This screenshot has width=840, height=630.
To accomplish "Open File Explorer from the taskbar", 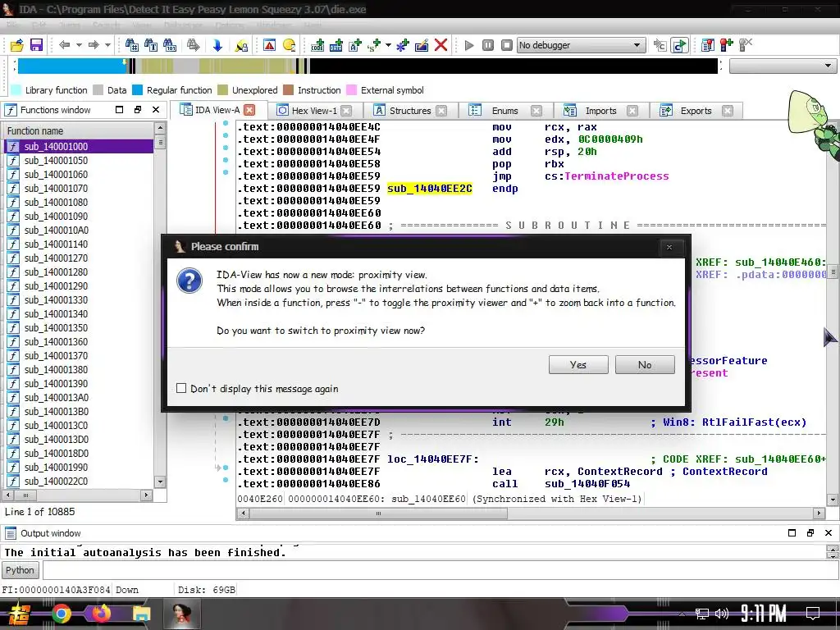I will (x=141, y=614).
